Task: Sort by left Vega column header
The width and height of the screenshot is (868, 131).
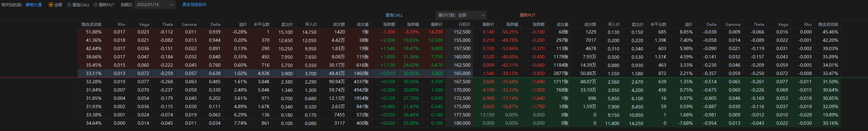Action: pyautogui.click(x=144, y=24)
